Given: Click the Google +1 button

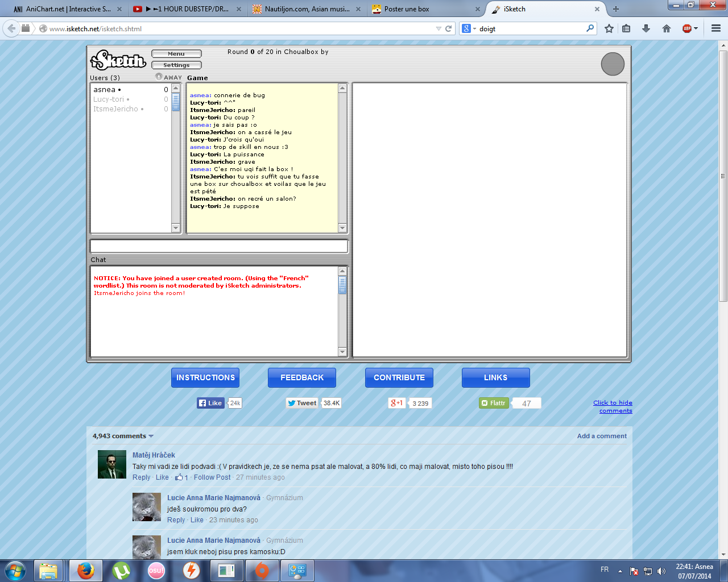Looking at the screenshot, I should coord(396,403).
